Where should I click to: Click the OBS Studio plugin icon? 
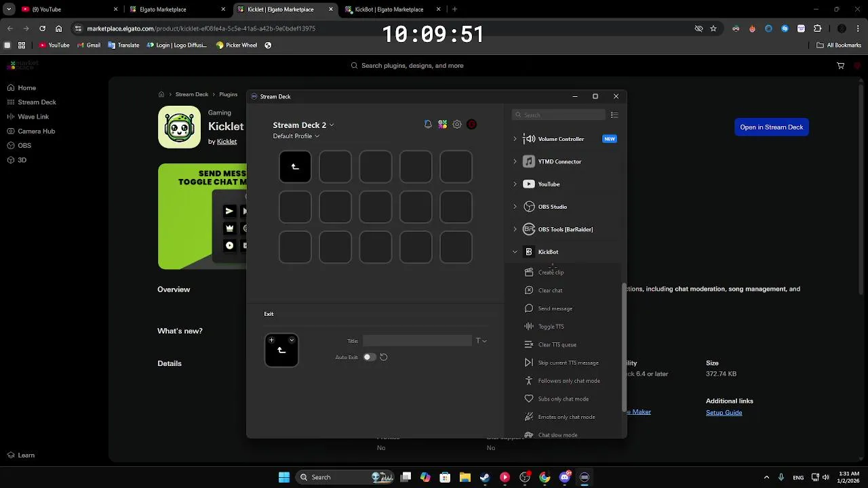coord(529,207)
